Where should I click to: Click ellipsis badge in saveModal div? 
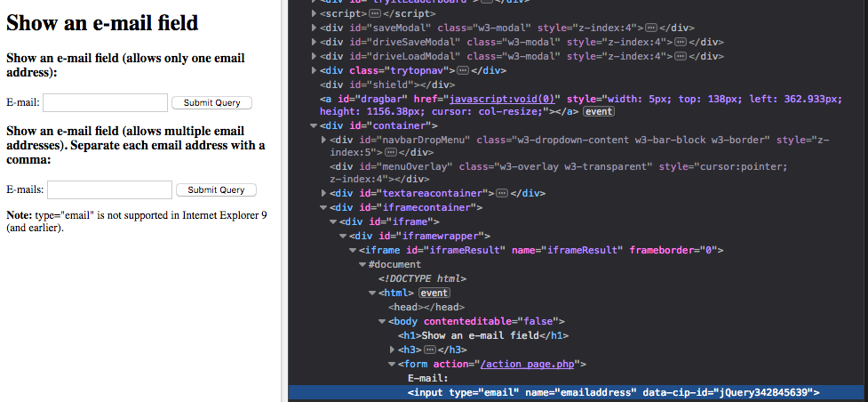pyautogui.click(x=651, y=28)
